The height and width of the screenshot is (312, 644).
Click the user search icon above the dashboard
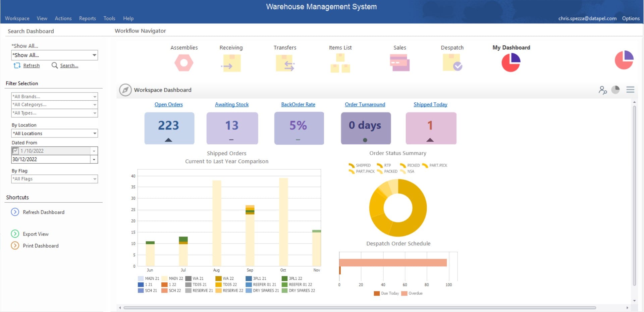[603, 90]
